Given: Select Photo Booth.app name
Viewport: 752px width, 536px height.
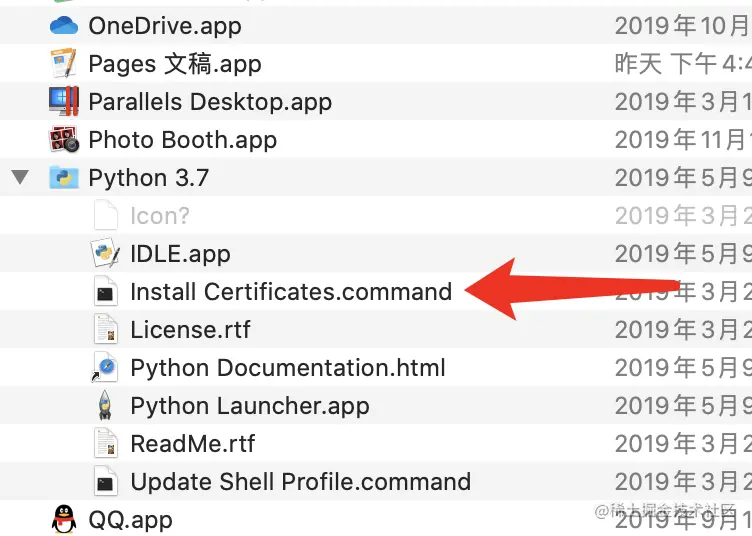Looking at the screenshot, I should (183, 140).
